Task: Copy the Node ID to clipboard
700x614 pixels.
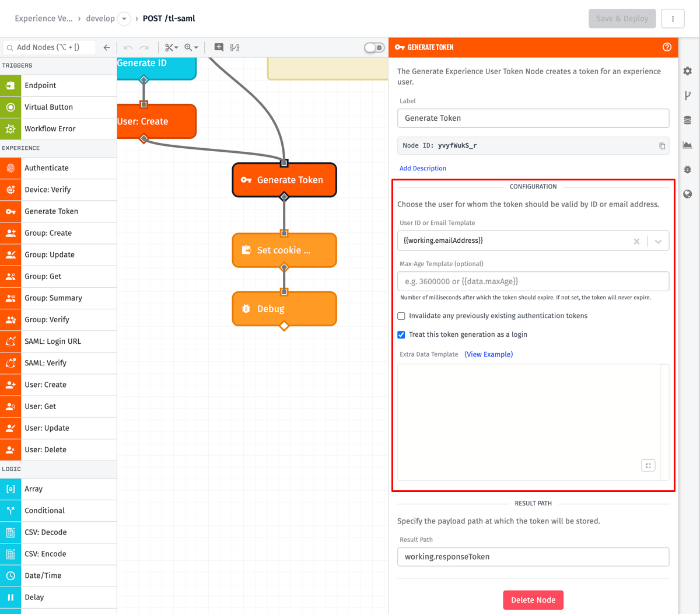Action: pyautogui.click(x=662, y=146)
